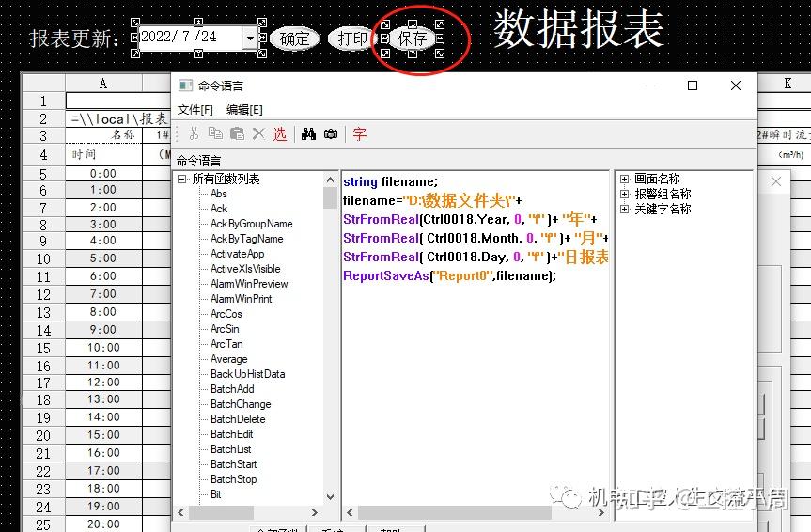This screenshot has height=532, width=811.
Task: Click the Cut scissors icon in toolbar
Action: click(194, 134)
